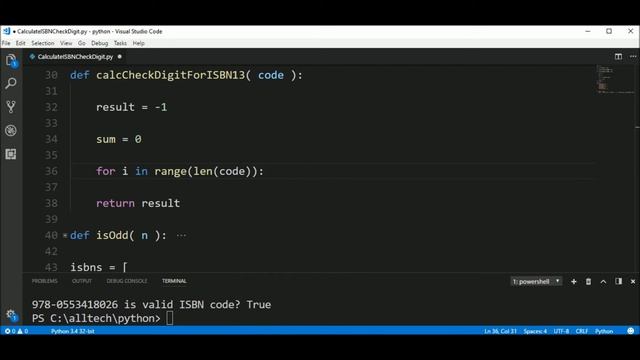This screenshot has height=360, width=640.
Task: Open the Debug menu
Action: [x=100, y=43]
